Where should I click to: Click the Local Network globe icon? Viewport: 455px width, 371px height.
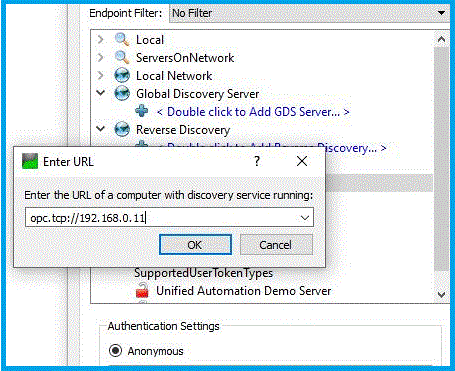(122, 76)
